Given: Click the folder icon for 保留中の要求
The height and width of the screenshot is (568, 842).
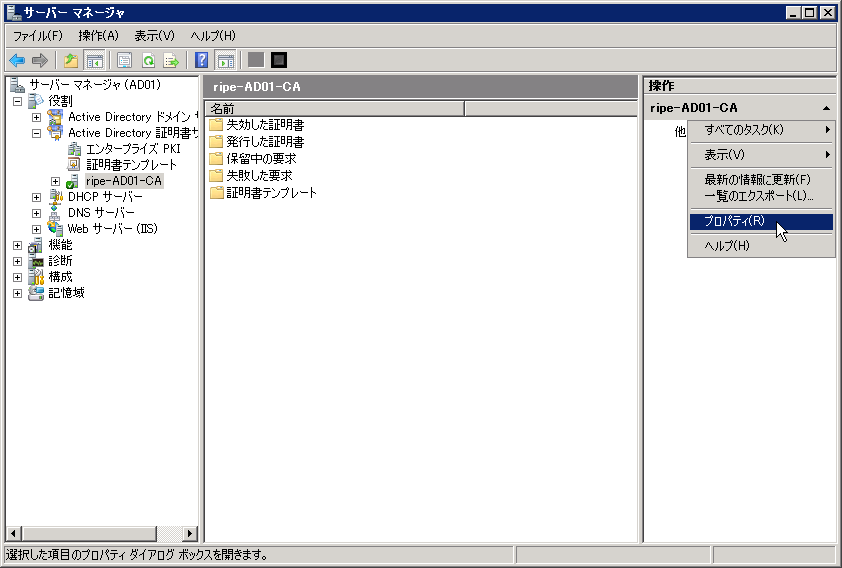Looking at the screenshot, I should coord(216,159).
